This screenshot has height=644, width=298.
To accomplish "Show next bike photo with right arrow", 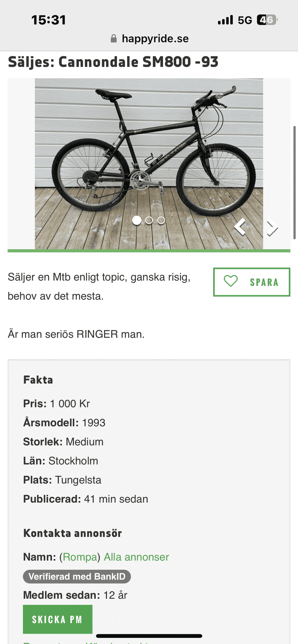I will tap(272, 227).
